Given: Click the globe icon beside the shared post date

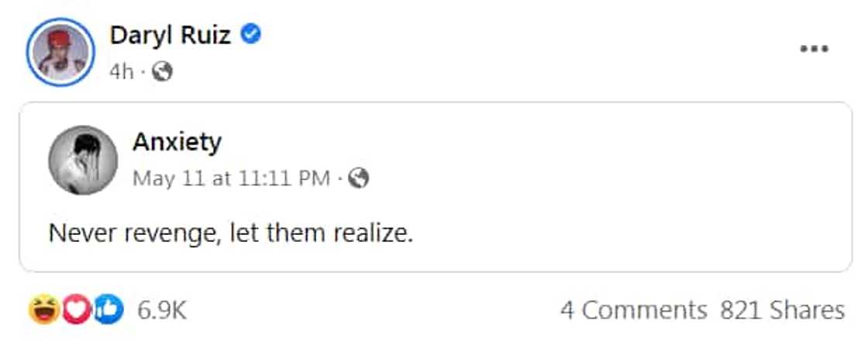Looking at the screenshot, I should tap(357, 178).
